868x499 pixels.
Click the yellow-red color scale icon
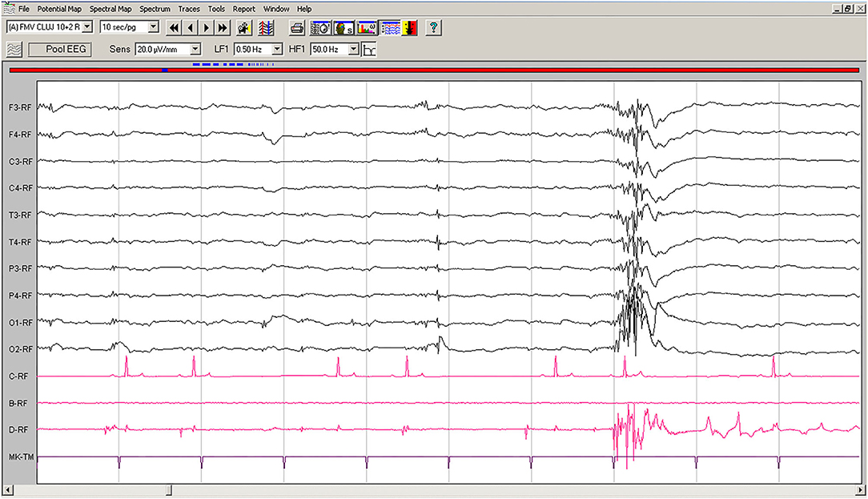tap(410, 28)
